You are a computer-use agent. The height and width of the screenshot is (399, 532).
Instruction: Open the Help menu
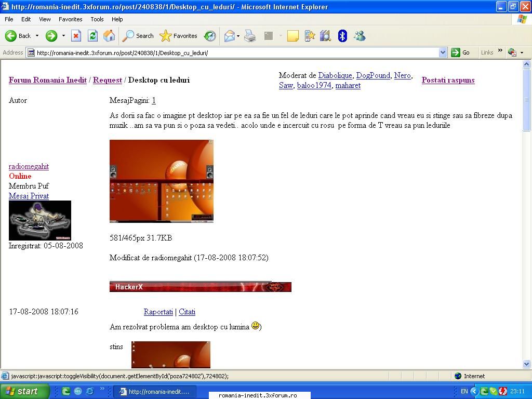[x=117, y=19]
